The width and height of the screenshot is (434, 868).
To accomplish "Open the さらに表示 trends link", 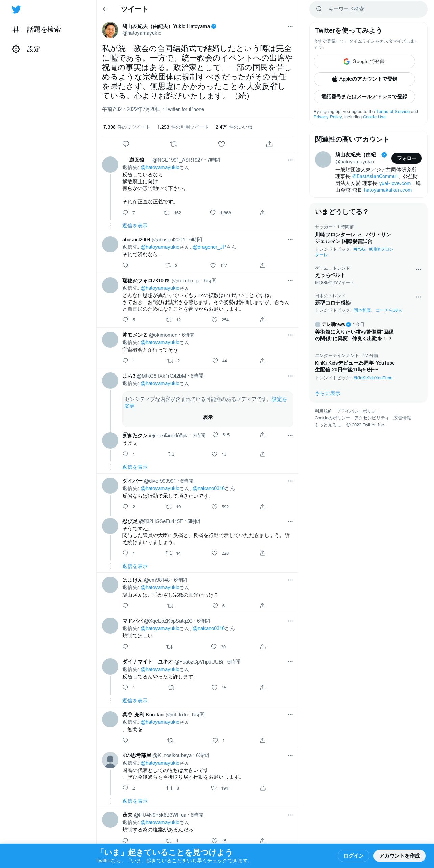I will click(328, 393).
